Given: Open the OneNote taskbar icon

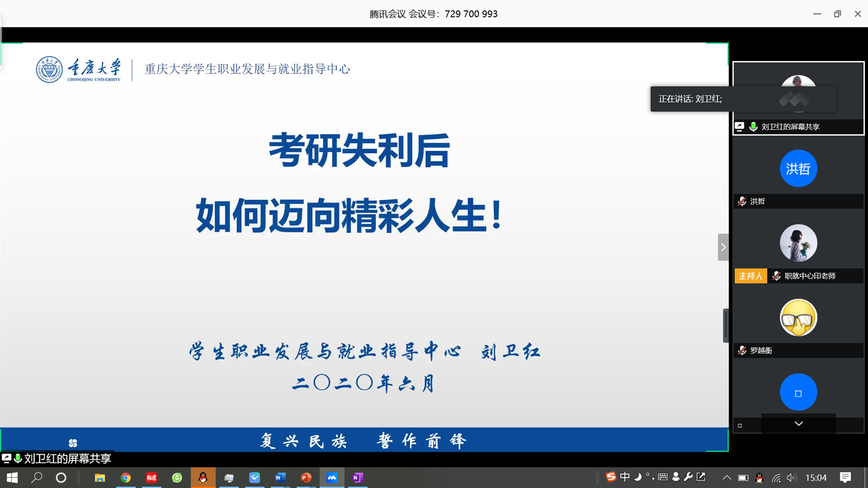Looking at the screenshot, I should (358, 478).
